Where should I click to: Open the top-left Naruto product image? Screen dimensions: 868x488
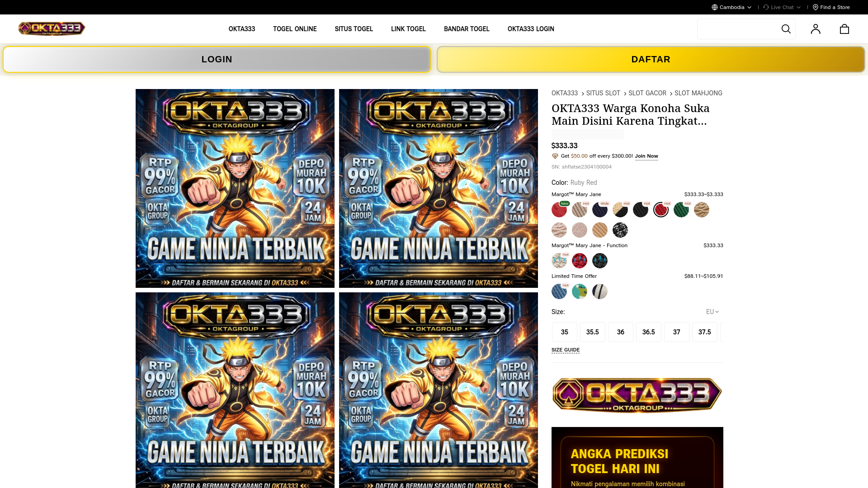pos(235,188)
